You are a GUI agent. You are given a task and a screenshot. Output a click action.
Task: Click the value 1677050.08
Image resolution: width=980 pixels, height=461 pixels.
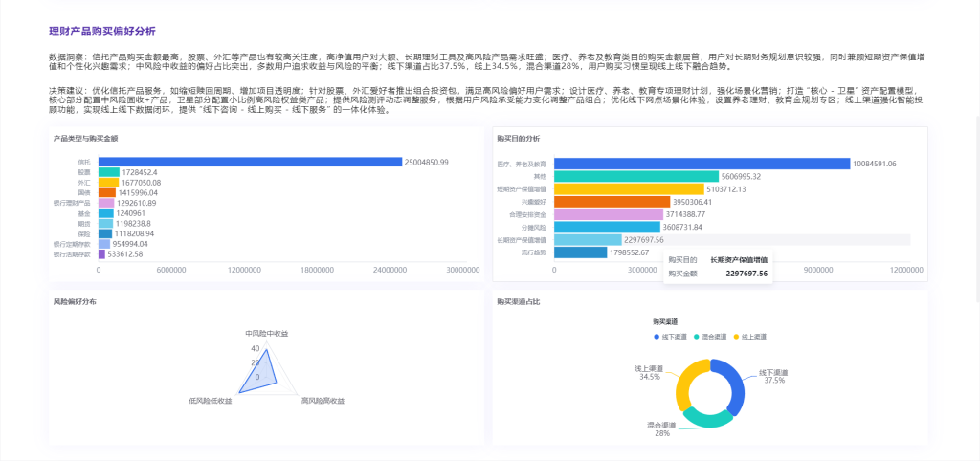click(141, 183)
